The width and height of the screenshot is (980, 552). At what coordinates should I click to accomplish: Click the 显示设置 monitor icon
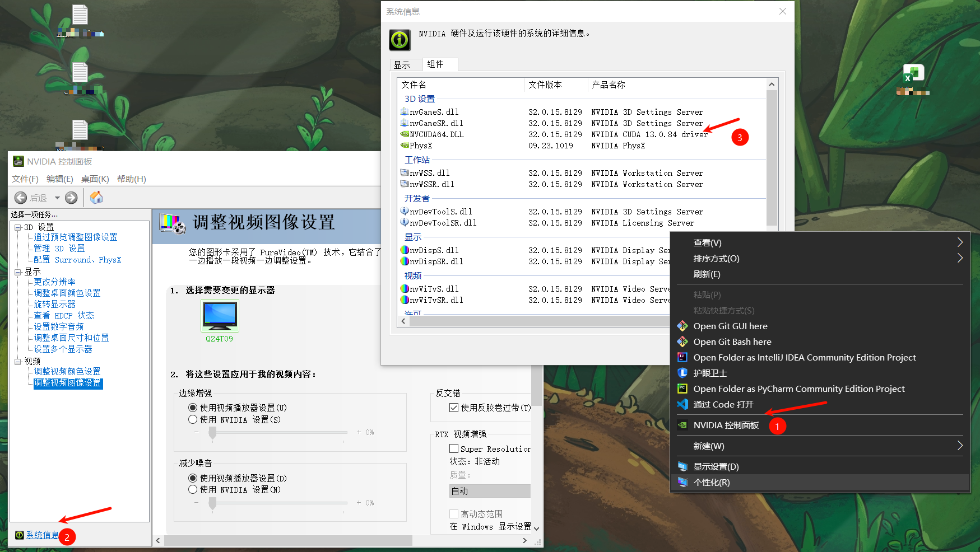point(682,466)
